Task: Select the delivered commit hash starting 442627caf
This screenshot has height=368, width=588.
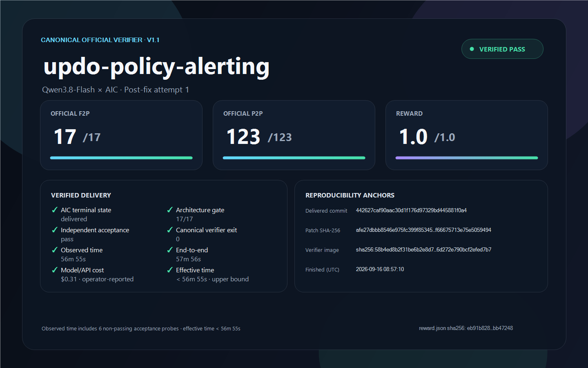Action: tap(411, 210)
